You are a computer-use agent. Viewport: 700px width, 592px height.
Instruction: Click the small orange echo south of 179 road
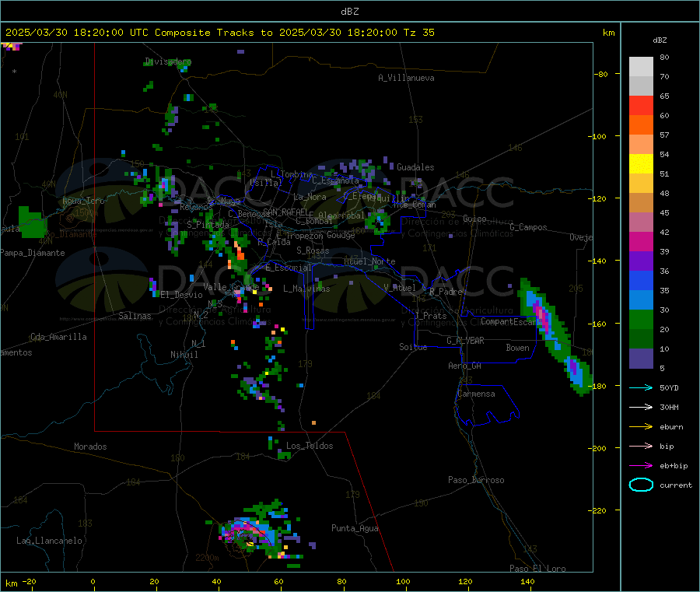click(314, 422)
